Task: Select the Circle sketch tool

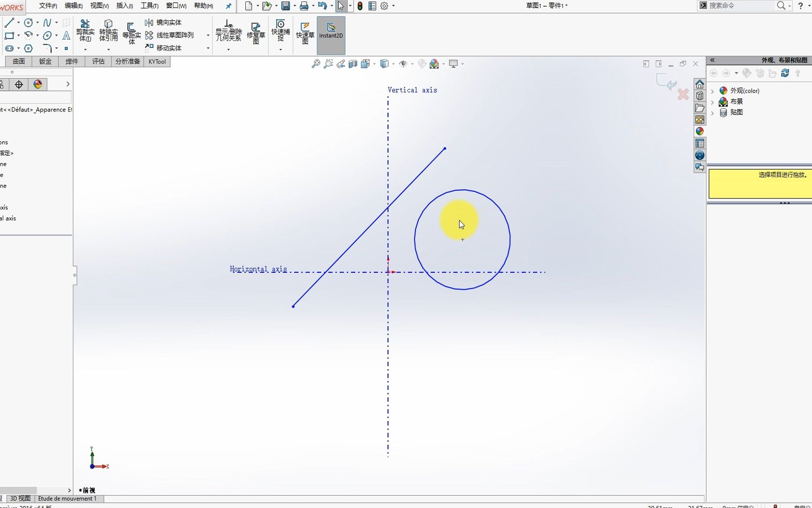Action: [28, 22]
